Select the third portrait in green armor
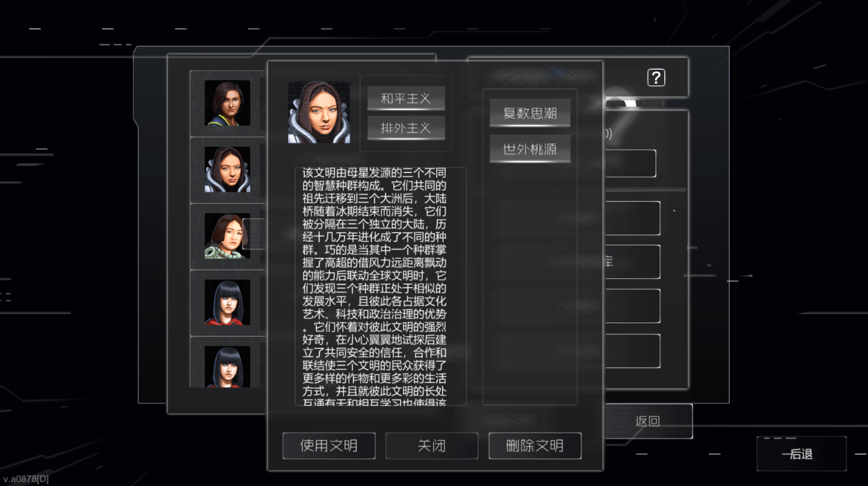Image resolution: width=868 pixels, height=486 pixels. (x=228, y=236)
